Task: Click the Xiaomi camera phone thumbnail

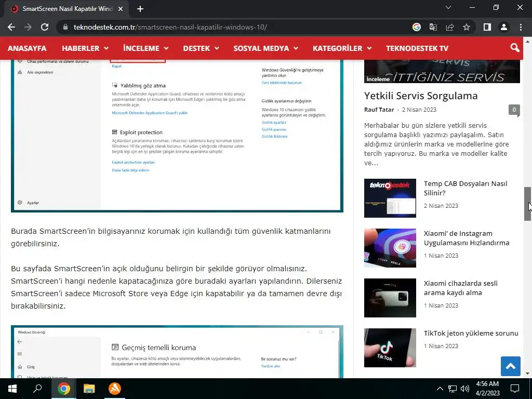Action: [x=390, y=298]
